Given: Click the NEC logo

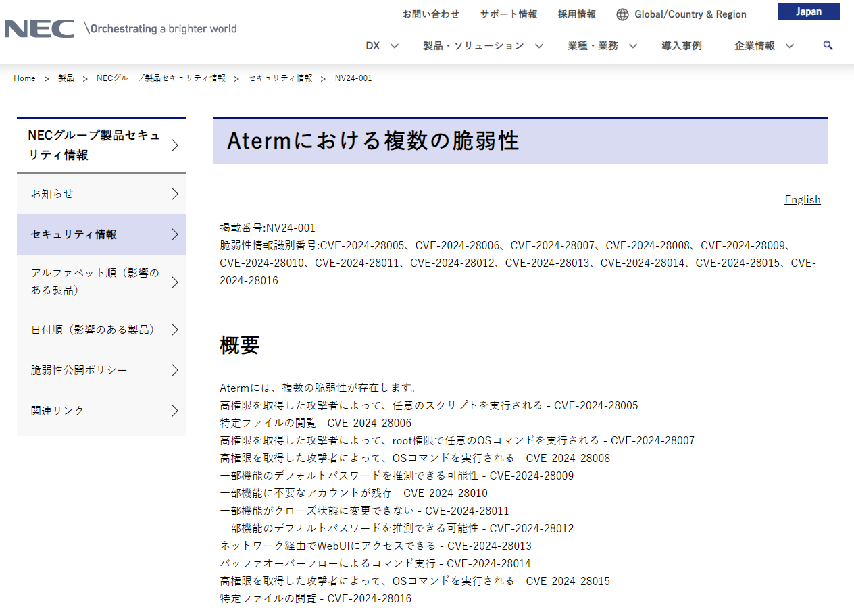Looking at the screenshot, I should pyautogui.click(x=39, y=28).
